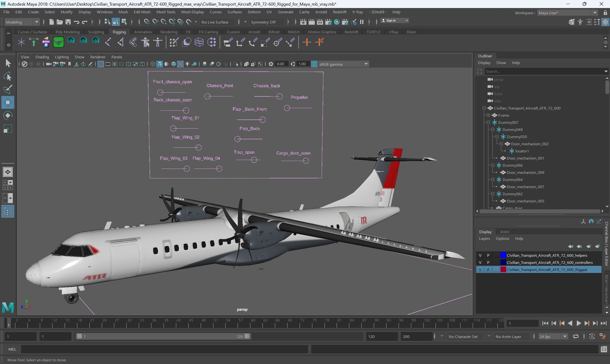The width and height of the screenshot is (610, 364).
Task: Click the Create joints shelf icon
Action: [x=108, y=42]
